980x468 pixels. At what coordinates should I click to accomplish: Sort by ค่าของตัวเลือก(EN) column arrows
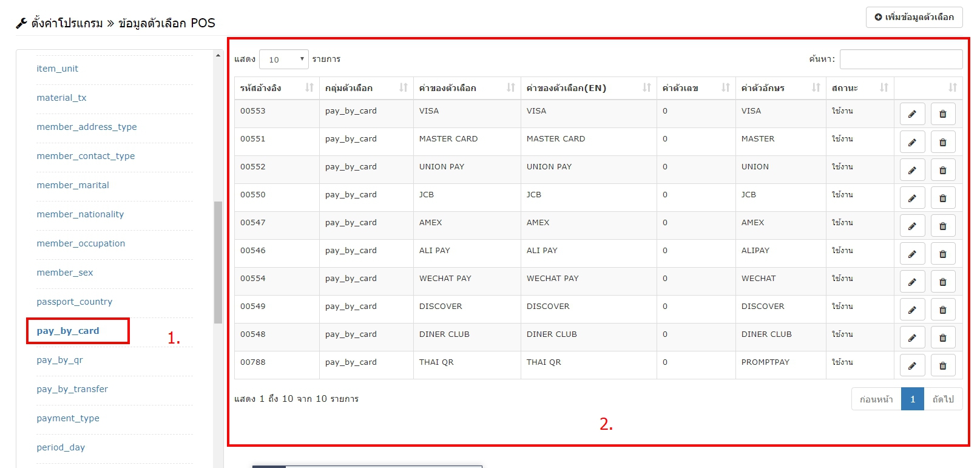pos(647,88)
